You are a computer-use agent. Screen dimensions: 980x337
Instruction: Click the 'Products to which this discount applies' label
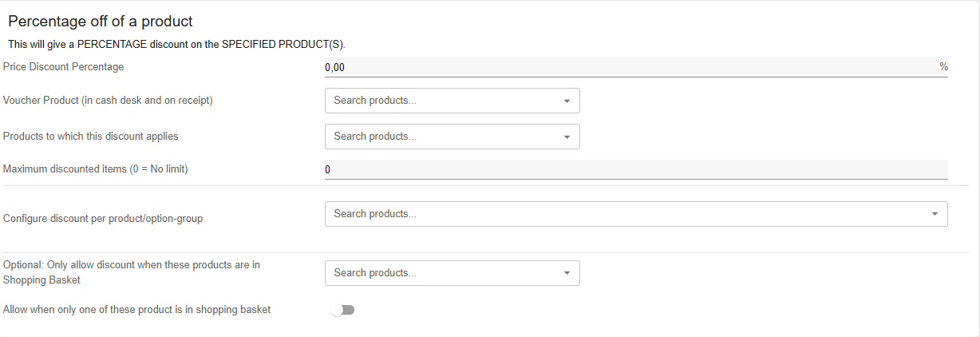[91, 137]
